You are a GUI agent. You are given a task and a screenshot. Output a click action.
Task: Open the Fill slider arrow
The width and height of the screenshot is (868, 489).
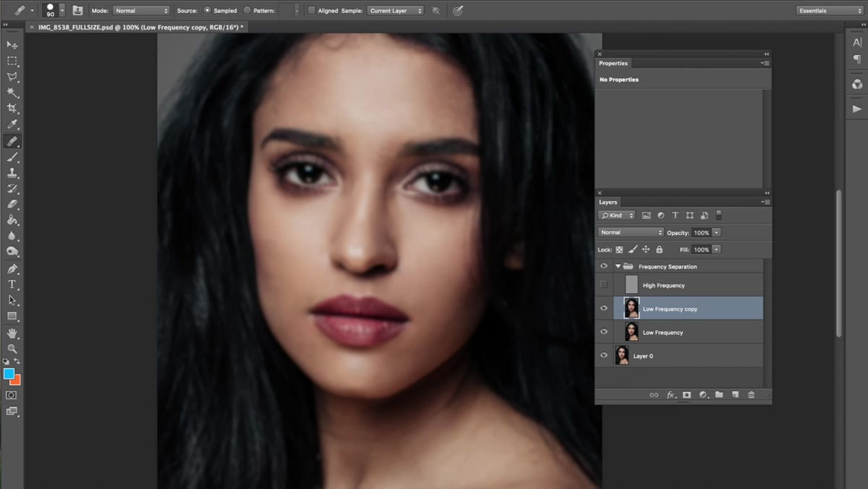click(x=716, y=250)
